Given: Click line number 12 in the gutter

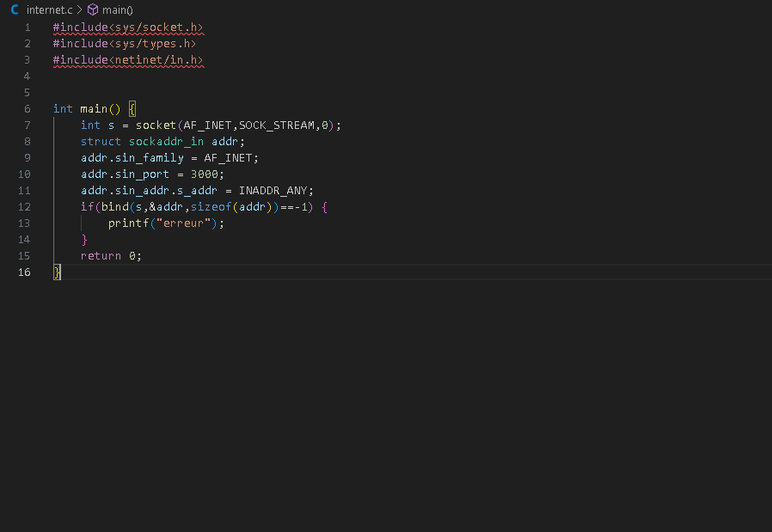Looking at the screenshot, I should tap(24, 207).
